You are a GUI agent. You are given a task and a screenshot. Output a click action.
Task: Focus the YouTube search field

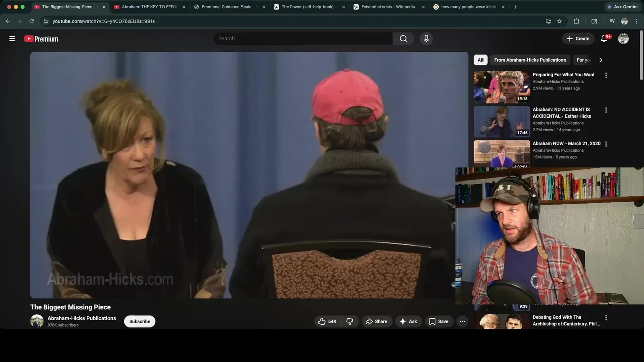point(303,39)
